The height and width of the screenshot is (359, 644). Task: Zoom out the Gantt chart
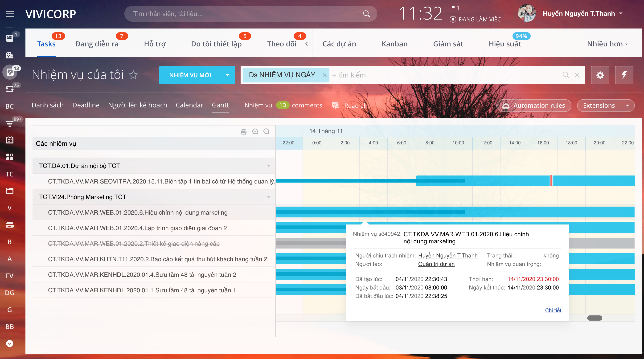267,131
